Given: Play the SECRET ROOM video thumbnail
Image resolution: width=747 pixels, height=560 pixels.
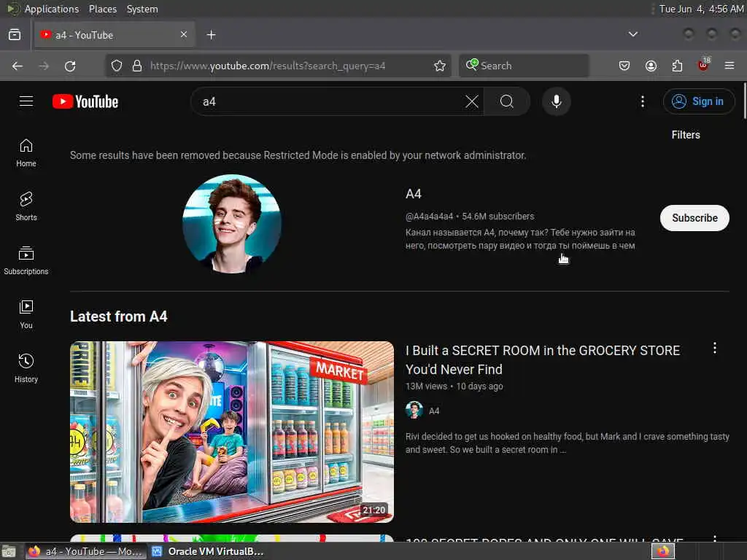Looking at the screenshot, I should (232, 432).
